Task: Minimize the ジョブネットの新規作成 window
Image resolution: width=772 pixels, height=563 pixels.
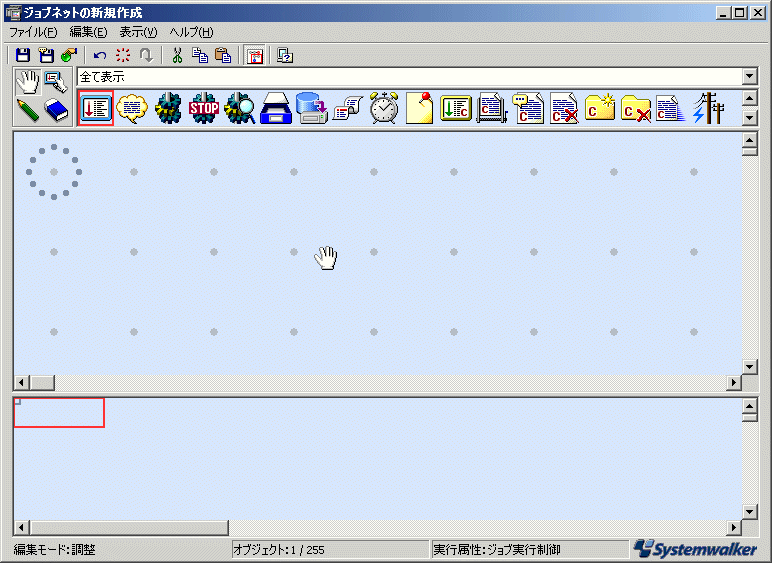Action: click(722, 13)
